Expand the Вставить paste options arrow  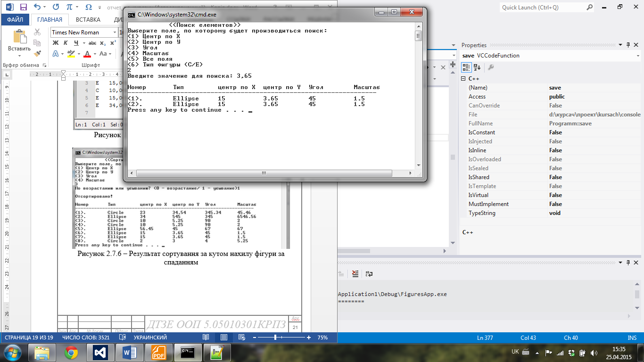click(x=19, y=55)
